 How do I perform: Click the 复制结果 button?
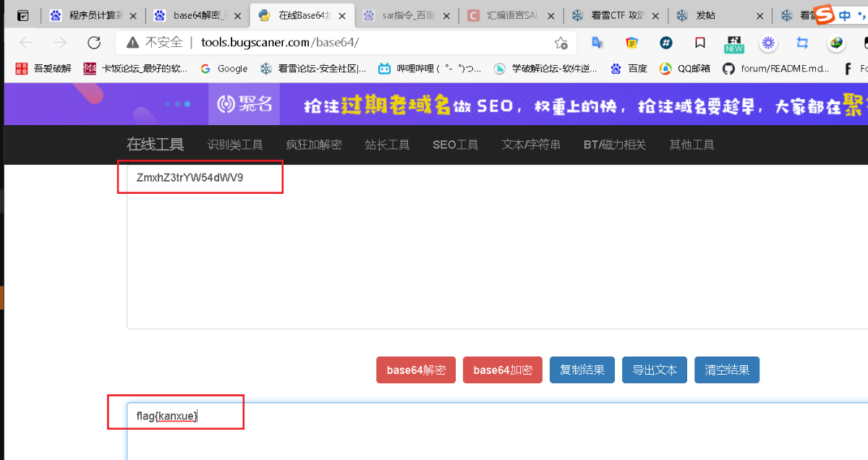[582, 370]
